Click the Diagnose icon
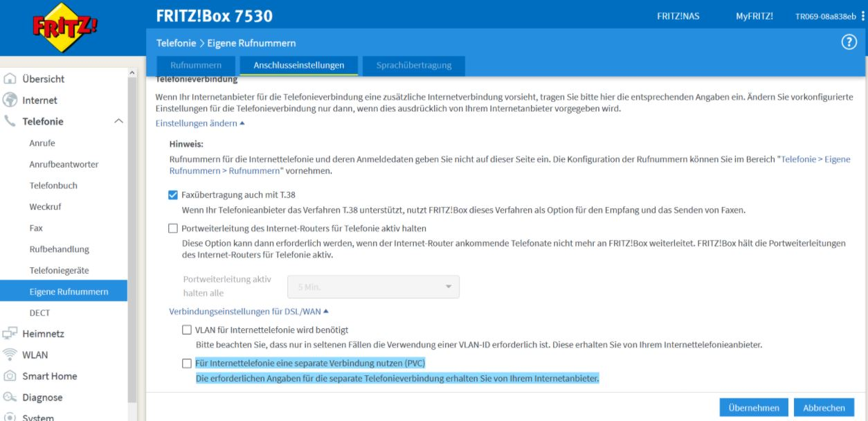The height and width of the screenshot is (421, 868). tap(10, 397)
